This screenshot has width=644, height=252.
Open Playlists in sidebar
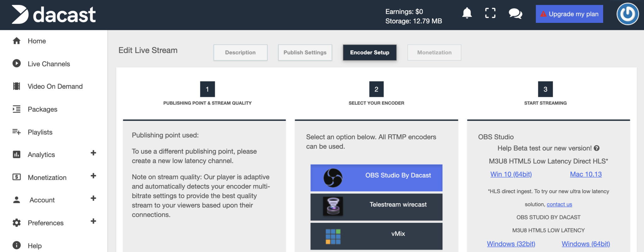point(40,132)
